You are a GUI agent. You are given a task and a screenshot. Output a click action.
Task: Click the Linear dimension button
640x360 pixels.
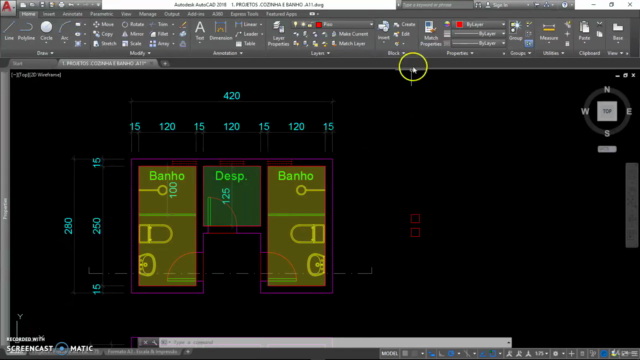247,24
